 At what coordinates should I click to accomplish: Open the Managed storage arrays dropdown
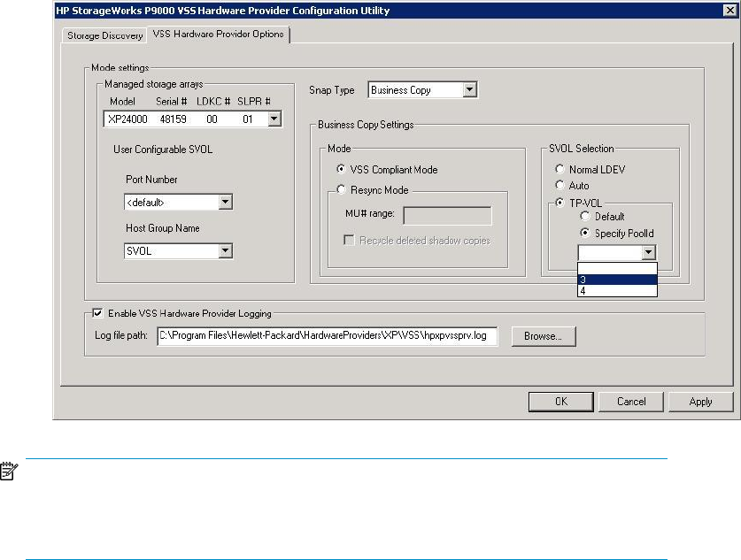click(274, 119)
